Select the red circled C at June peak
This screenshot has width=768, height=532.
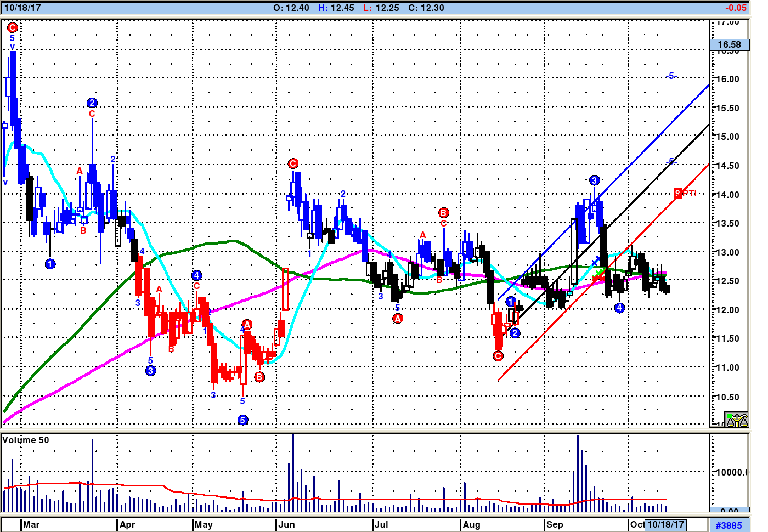(x=293, y=163)
